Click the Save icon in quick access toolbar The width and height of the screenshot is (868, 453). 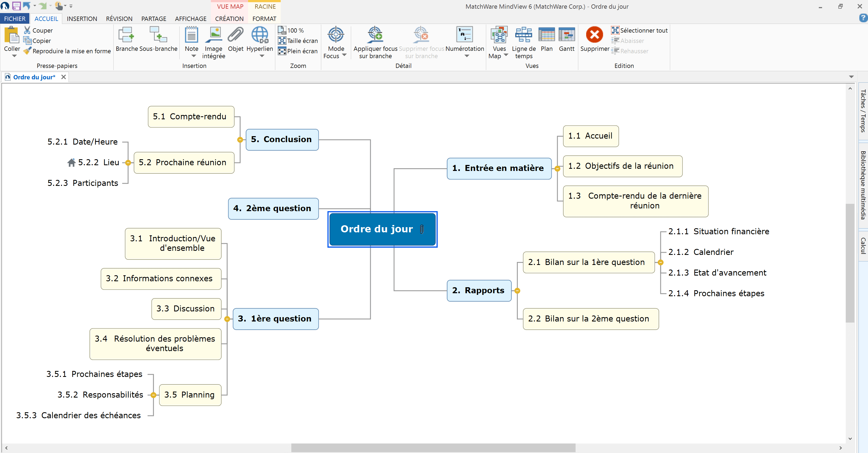[16, 6]
